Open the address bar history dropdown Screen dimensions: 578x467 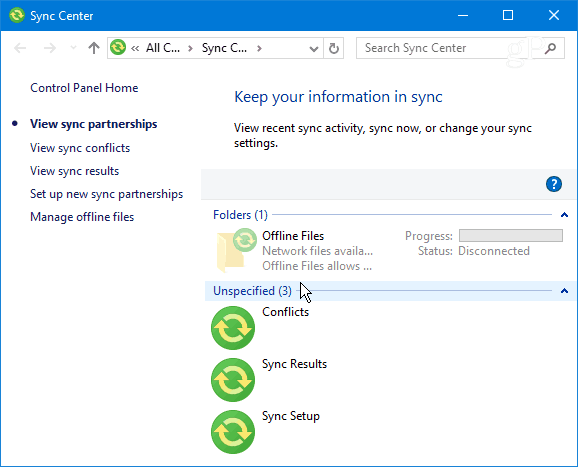(314, 48)
